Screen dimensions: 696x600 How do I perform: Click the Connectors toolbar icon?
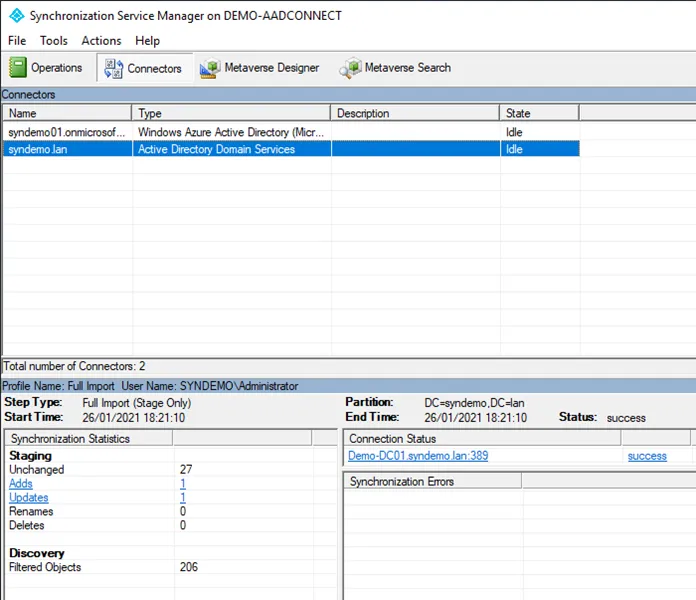pyautogui.click(x=112, y=68)
